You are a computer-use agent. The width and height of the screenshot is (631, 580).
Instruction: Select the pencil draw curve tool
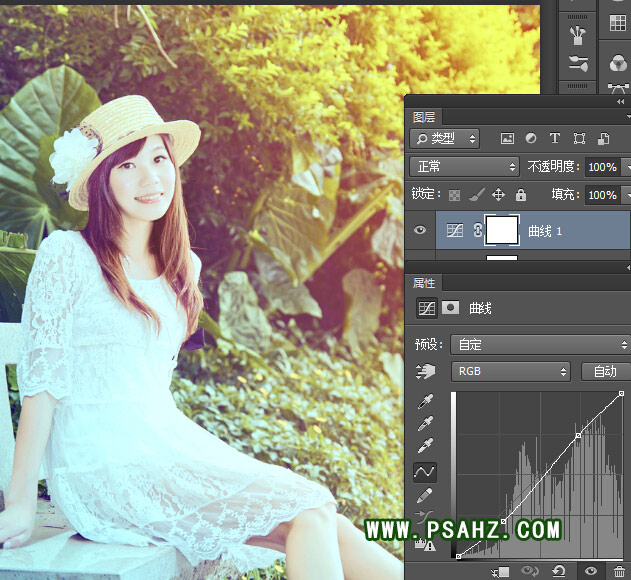click(x=425, y=495)
